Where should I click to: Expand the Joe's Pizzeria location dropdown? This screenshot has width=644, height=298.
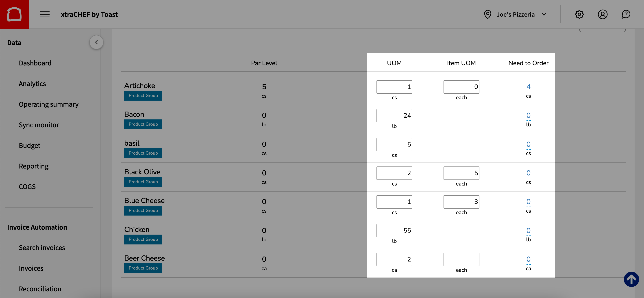pos(544,14)
